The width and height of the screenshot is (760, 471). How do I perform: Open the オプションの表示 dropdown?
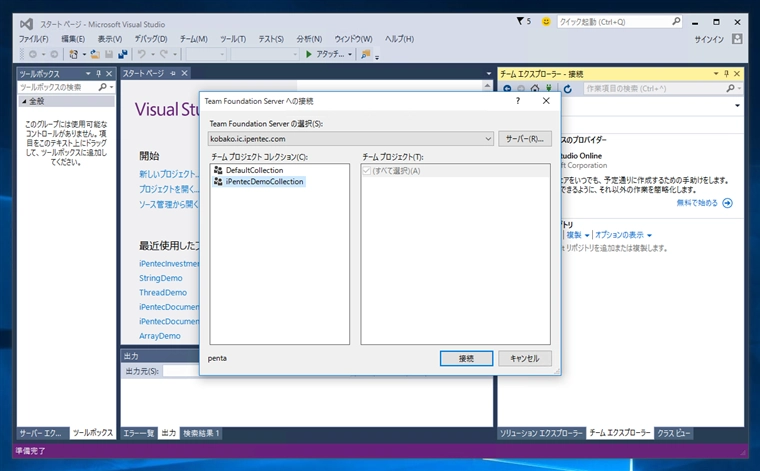(623, 235)
